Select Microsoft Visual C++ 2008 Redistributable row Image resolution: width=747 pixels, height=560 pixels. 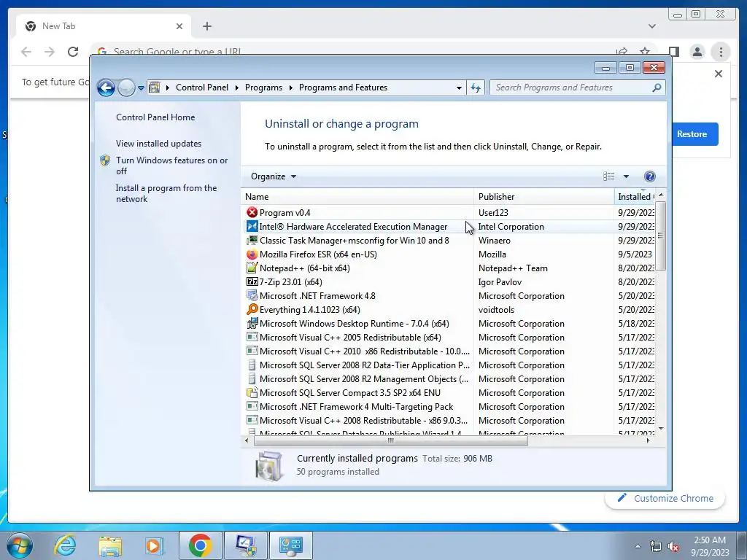pyautogui.click(x=449, y=420)
